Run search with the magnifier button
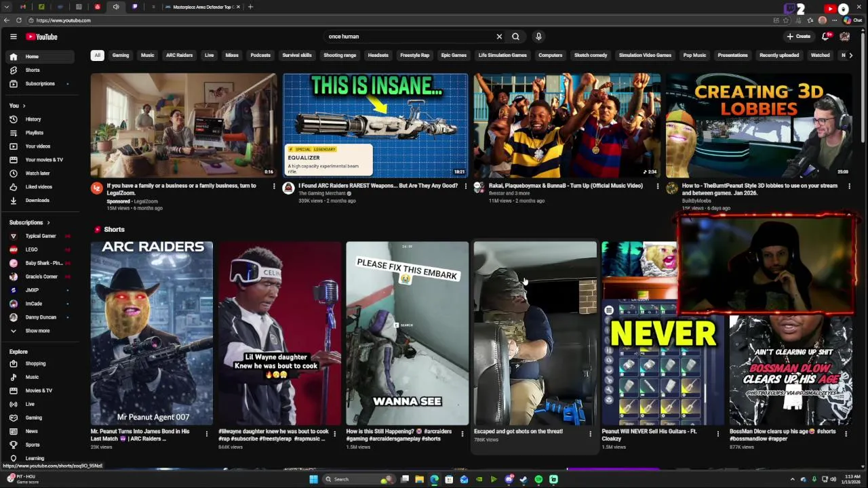This screenshot has width=868, height=488. click(x=516, y=37)
